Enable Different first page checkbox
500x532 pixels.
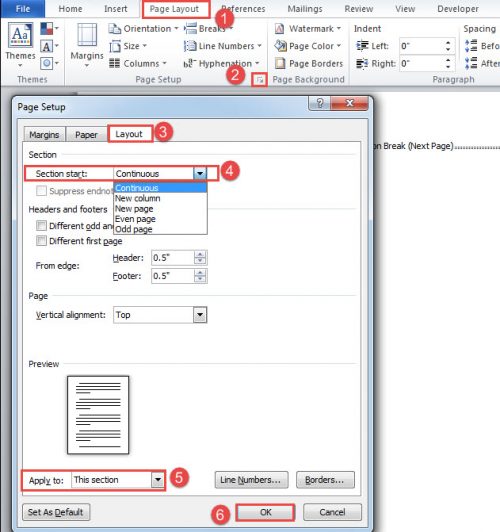(x=41, y=241)
